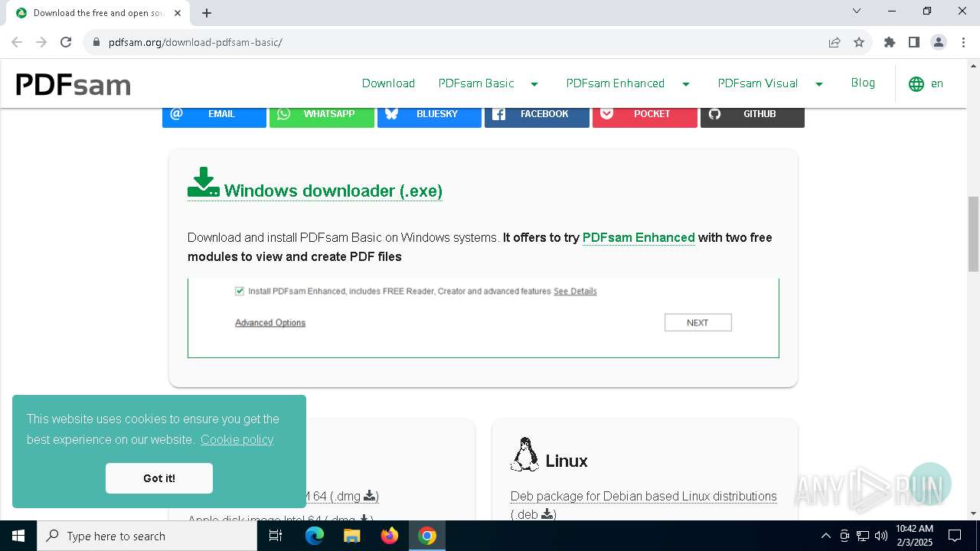Open the Chrome profile avatar
Viewport: 980px width, 551px height.
tap(939, 42)
